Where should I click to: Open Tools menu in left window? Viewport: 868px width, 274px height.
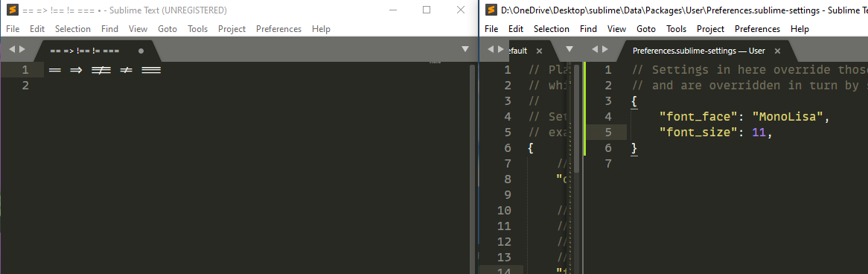[x=197, y=29]
